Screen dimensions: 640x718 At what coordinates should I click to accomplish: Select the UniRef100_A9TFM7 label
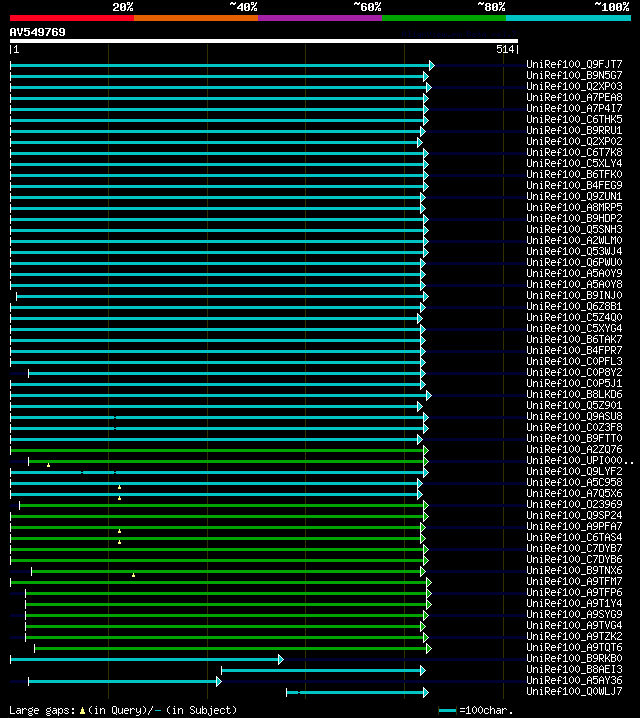pyautogui.click(x=574, y=581)
